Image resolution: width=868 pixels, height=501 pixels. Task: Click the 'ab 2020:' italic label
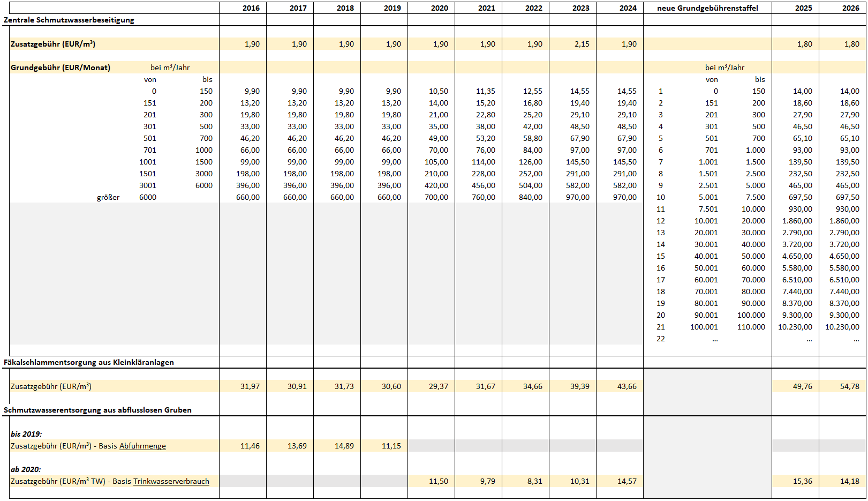click(26, 469)
